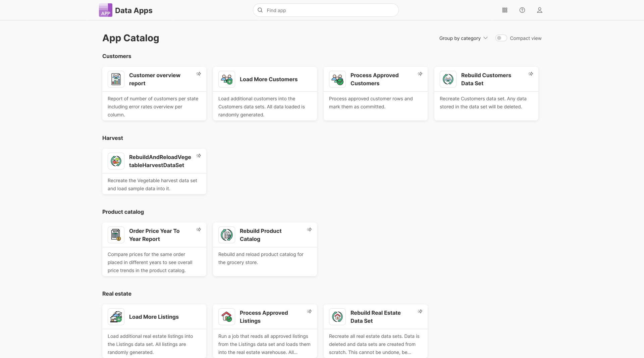Click the Real estate category heading
The image size is (644, 358).
point(117,294)
